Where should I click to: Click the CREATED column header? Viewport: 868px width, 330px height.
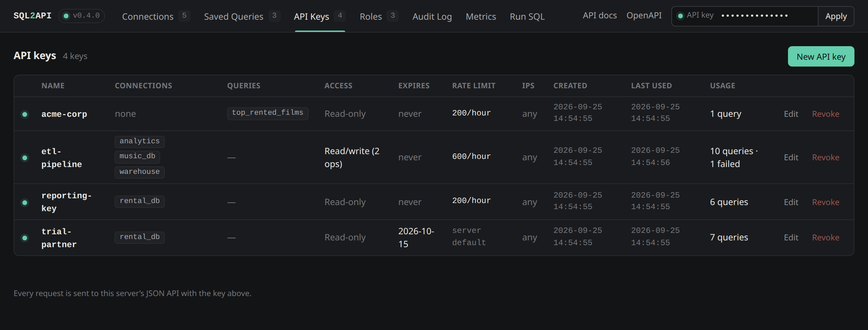570,86
